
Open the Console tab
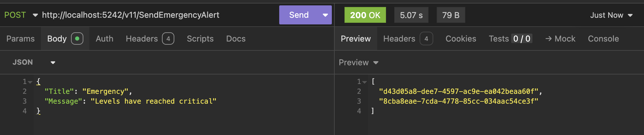pos(603,39)
